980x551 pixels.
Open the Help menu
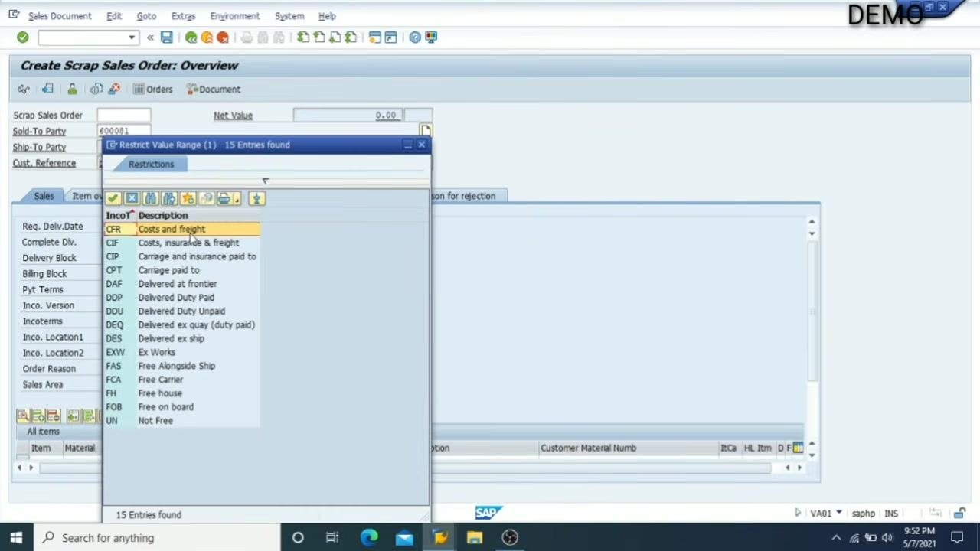click(327, 15)
